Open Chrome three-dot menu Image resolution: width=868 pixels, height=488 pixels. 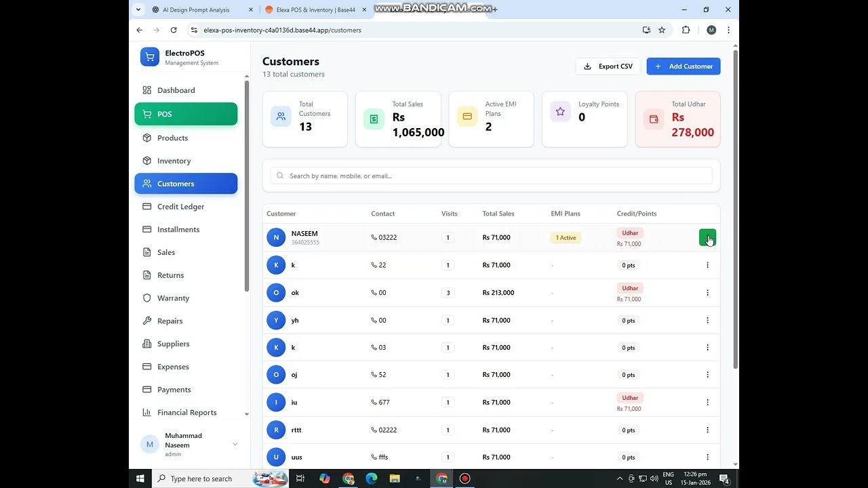[728, 30]
